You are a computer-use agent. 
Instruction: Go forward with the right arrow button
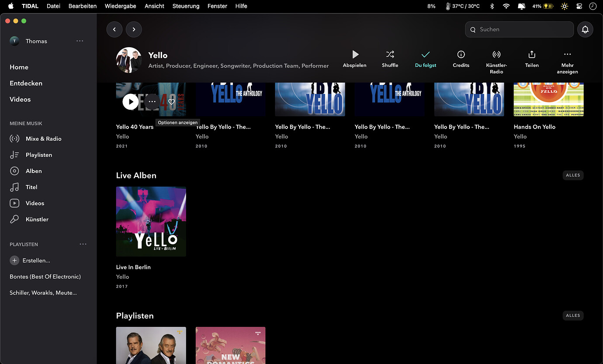point(134,29)
